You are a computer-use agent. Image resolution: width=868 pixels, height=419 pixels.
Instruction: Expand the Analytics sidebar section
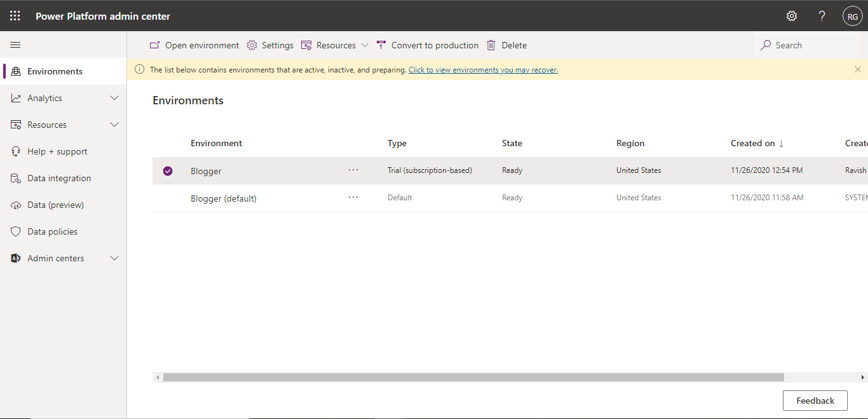coord(114,98)
